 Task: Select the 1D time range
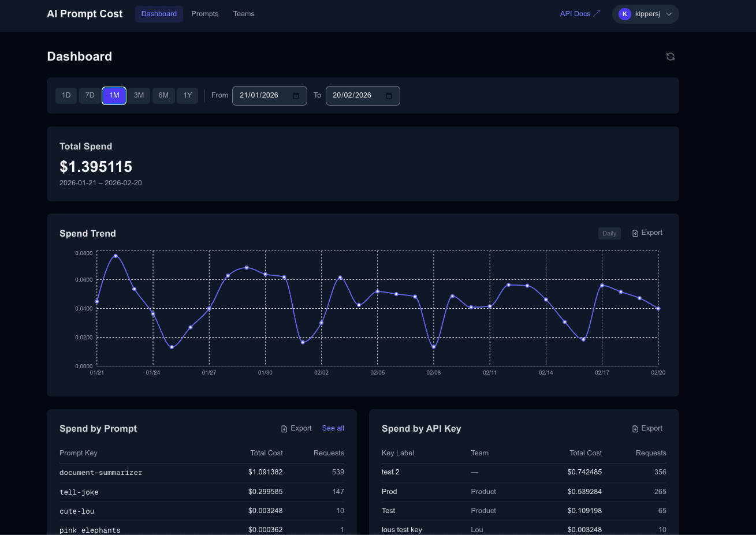click(66, 95)
